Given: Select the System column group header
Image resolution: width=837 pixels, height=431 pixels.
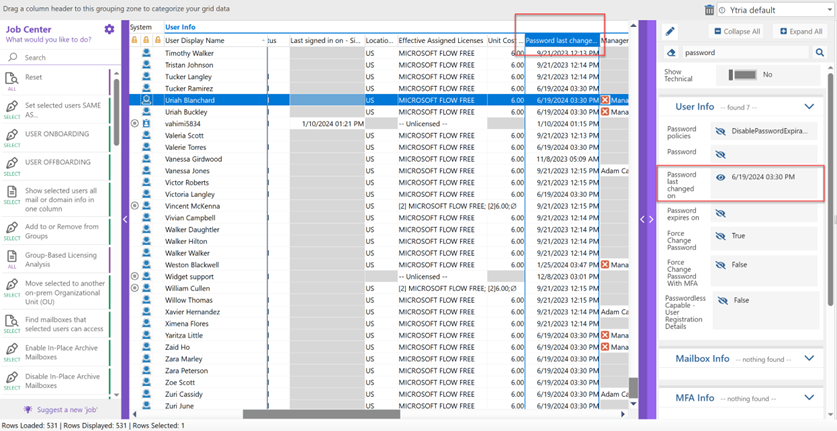Looking at the screenshot, I should (x=141, y=27).
